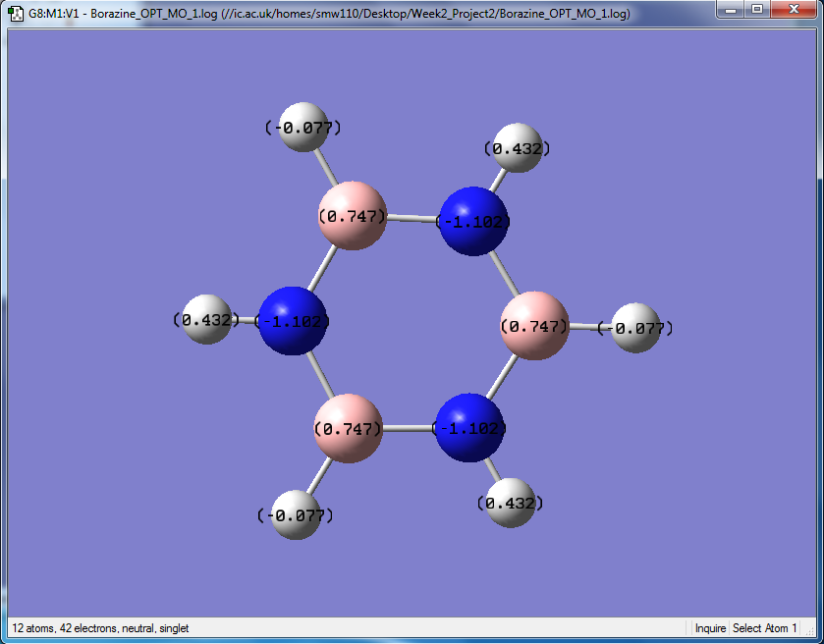
Task: Click the GaussView window icon in title bar
Action: click(x=17, y=13)
